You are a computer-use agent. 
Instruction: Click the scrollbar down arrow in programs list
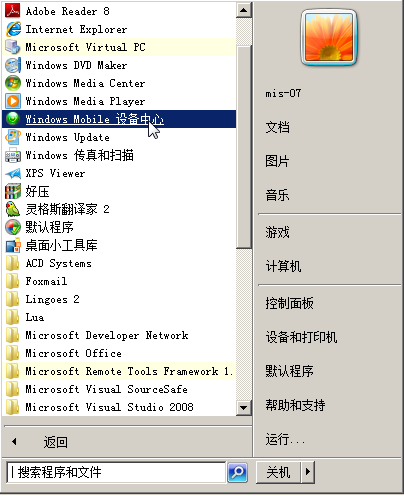(x=243, y=408)
